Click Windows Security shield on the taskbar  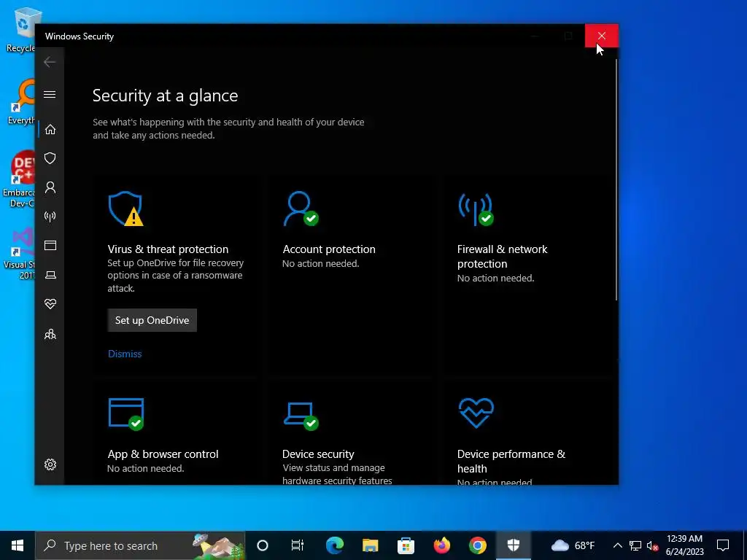(x=513, y=545)
